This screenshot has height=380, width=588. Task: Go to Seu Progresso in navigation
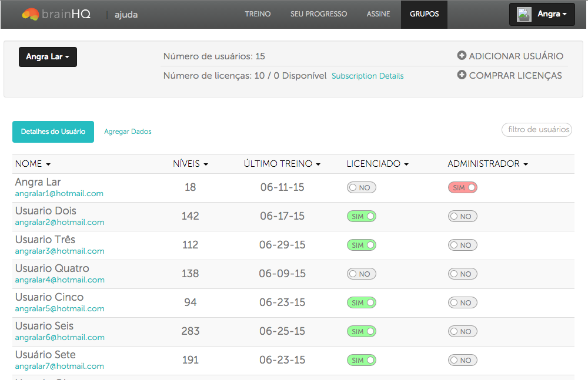pyautogui.click(x=319, y=14)
